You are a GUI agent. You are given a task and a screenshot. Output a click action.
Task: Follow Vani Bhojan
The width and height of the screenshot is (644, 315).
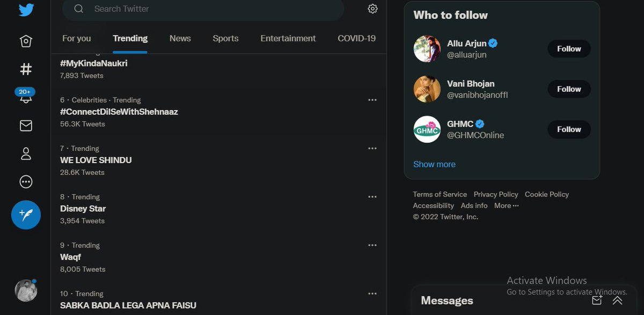[x=569, y=89]
